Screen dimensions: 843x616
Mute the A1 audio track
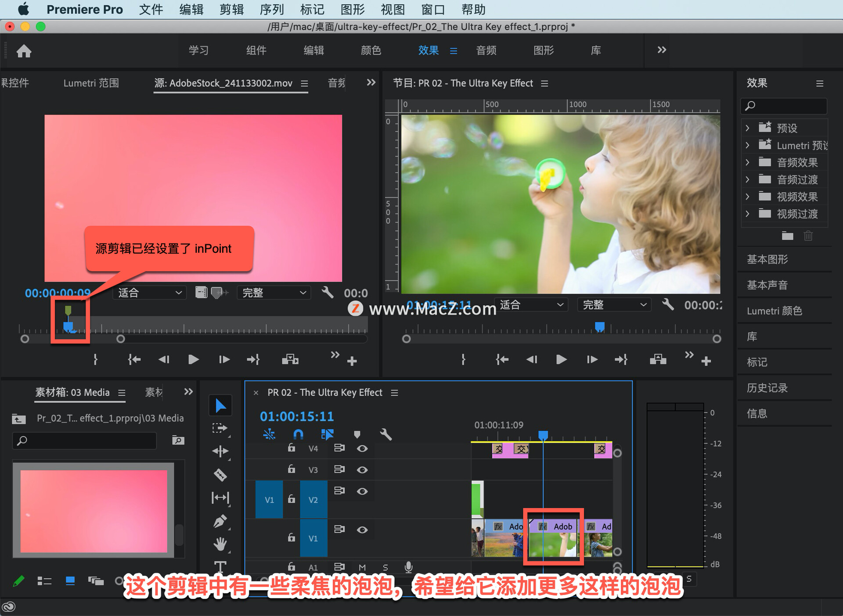pos(362,567)
